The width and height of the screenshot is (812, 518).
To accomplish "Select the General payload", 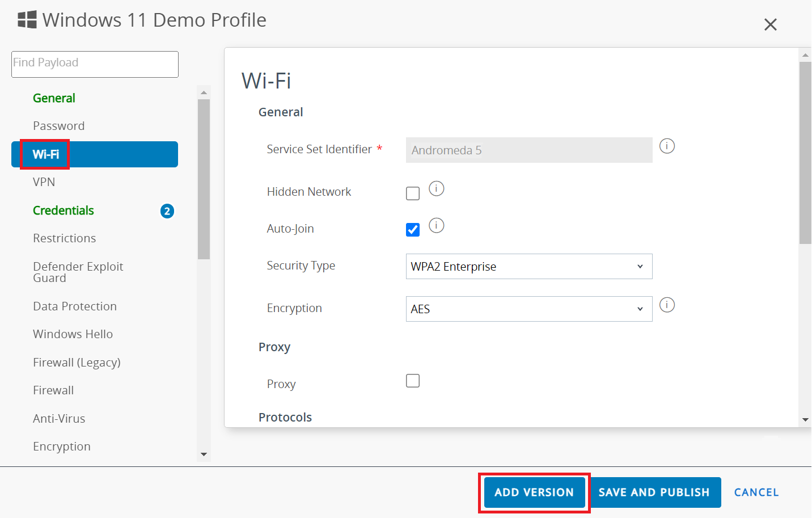I will 54,98.
